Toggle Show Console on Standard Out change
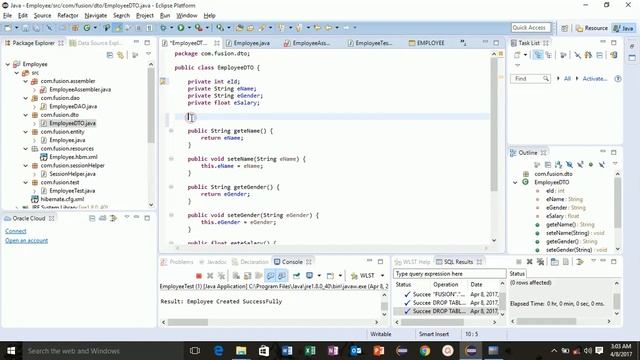Image resolution: width=640 pixels, height=360 pixels. [x=270, y=276]
